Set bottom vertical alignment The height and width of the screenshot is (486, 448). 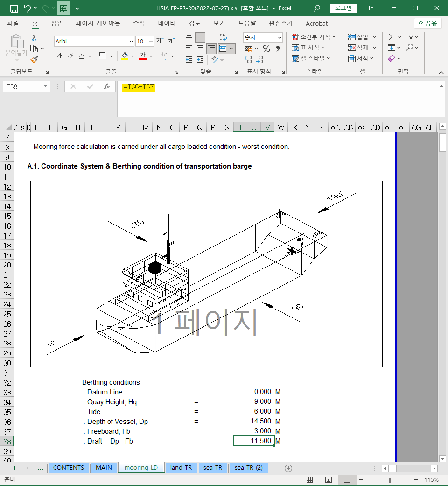point(211,37)
